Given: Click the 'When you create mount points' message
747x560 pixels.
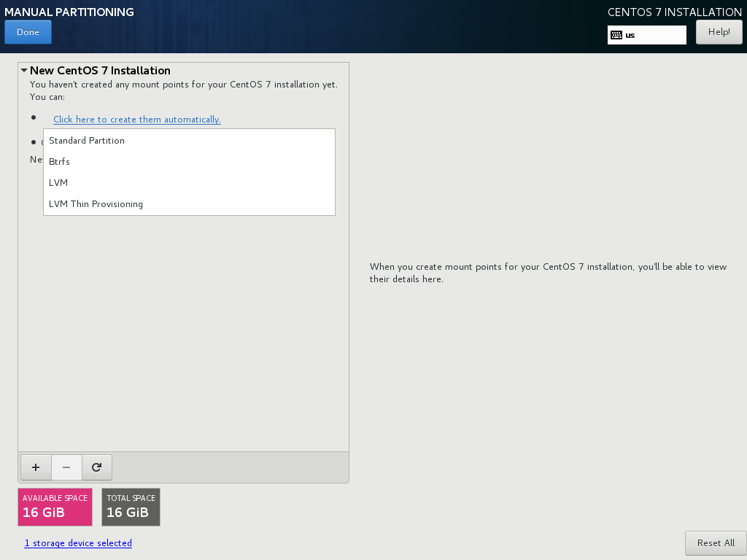Looking at the screenshot, I should [x=548, y=273].
